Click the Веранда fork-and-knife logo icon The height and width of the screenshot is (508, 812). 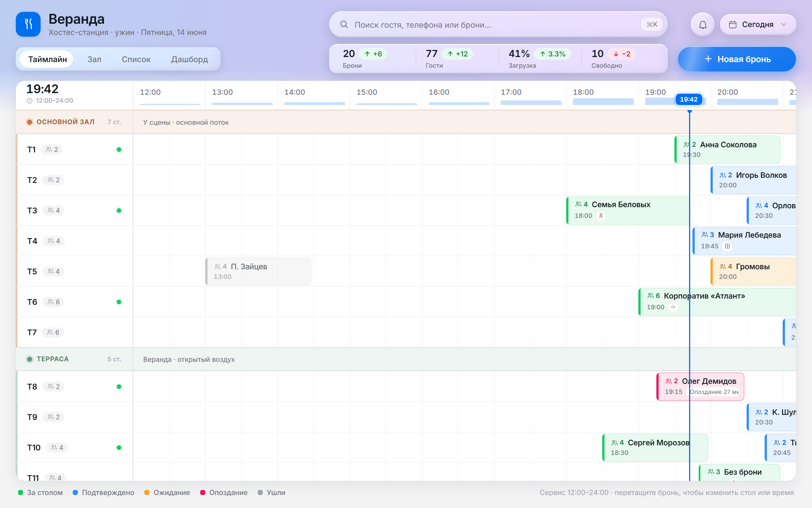[28, 24]
